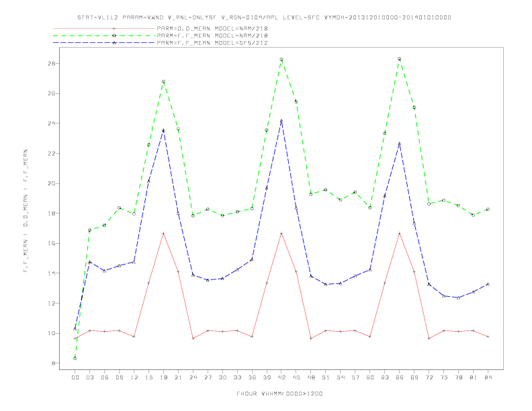Select the chart title starting STAT=VL1L2
Image resolution: width=532 pixels, height=411 pixels.
point(264,17)
